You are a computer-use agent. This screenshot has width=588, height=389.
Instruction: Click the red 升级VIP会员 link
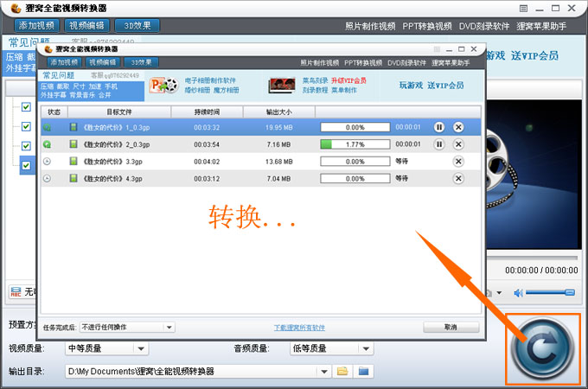click(x=348, y=80)
